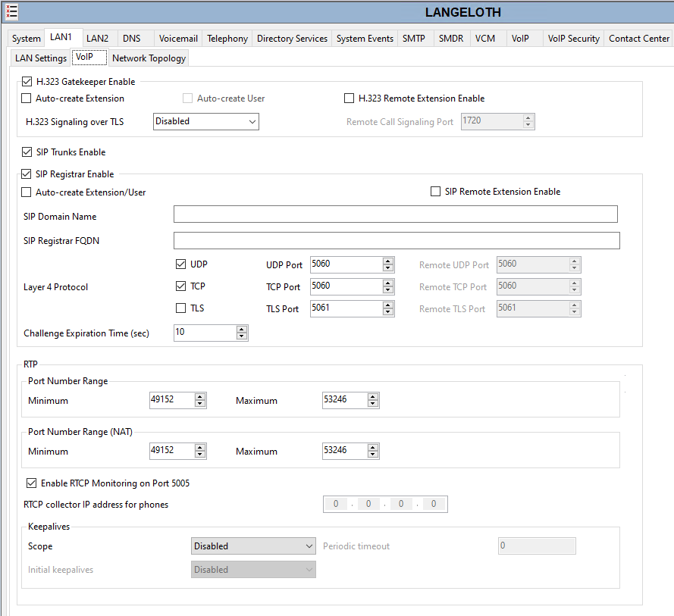Click the UDP Port spinner arrows

[x=388, y=264]
